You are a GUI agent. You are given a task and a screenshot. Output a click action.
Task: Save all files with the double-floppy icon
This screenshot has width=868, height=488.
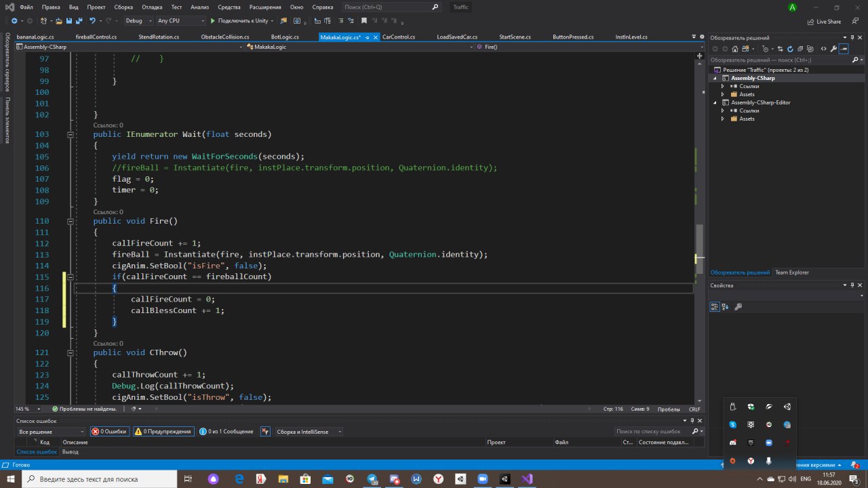pos(78,21)
